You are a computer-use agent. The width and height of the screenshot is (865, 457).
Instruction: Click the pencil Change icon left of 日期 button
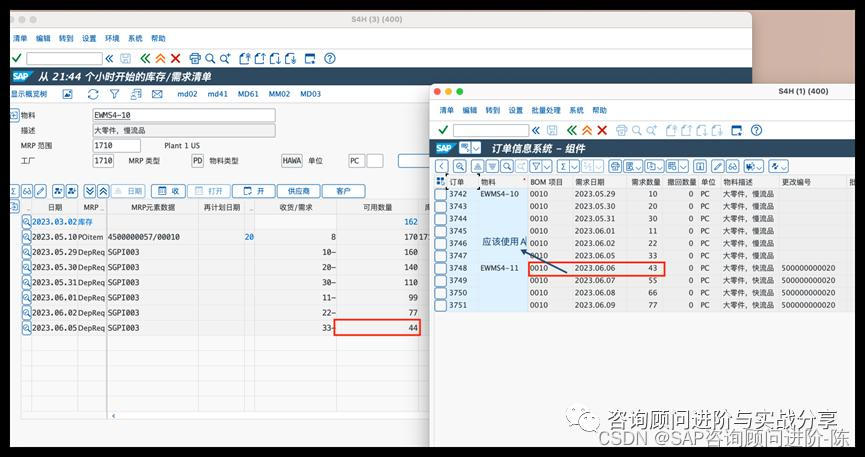pos(40,191)
